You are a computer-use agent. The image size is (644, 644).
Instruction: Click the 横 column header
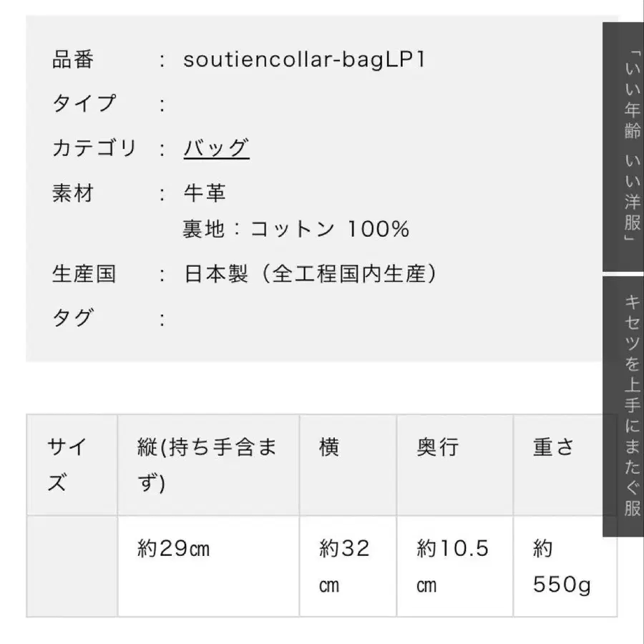tap(330, 448)
